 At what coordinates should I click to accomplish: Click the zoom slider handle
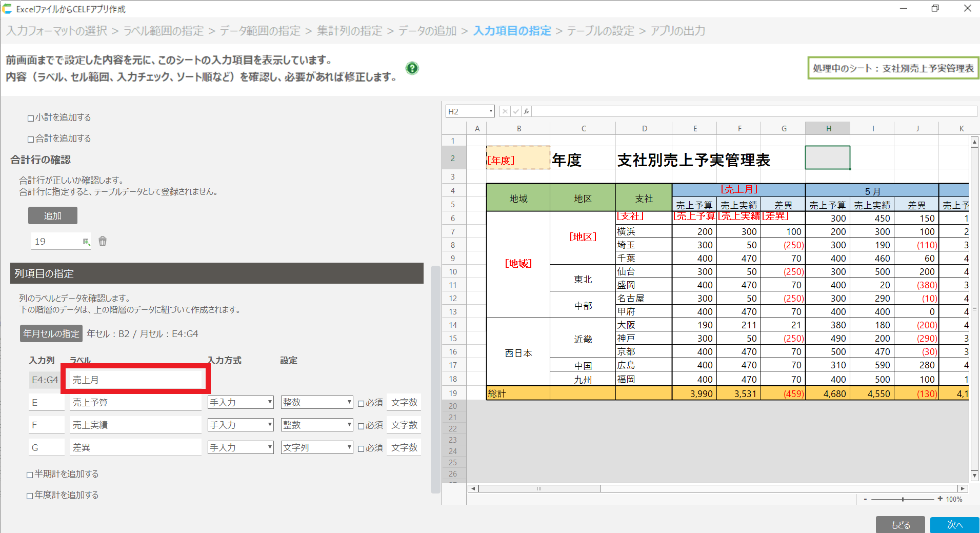[x=903, y=499]
